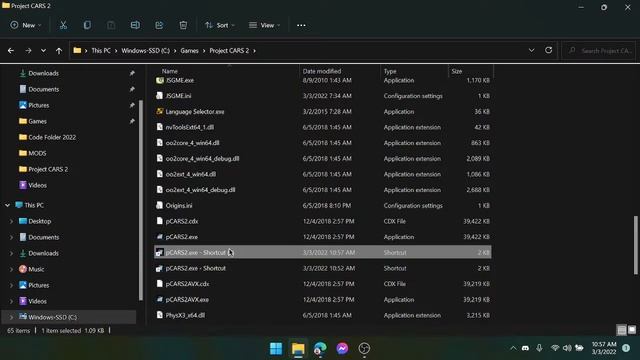Click Windows-SSD (C:) in the breadcrumb
The width and height of the screenshot is (640, 360).
tap(145, 51)
